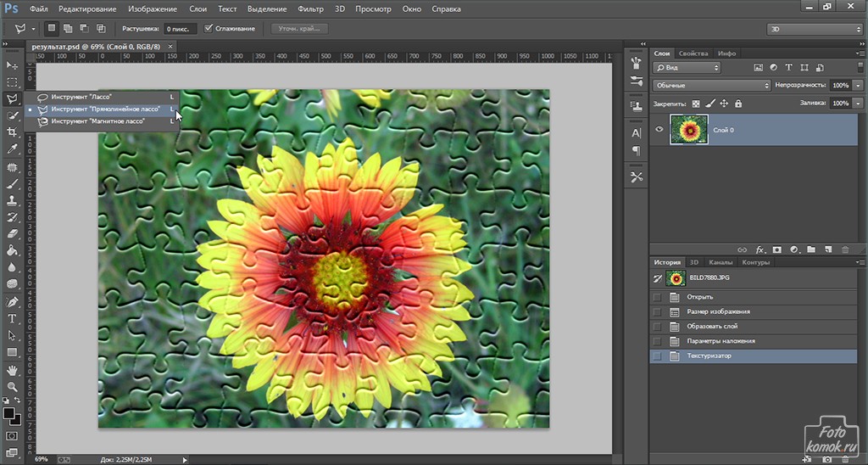Click the fx layer style icon

(760, 249)
